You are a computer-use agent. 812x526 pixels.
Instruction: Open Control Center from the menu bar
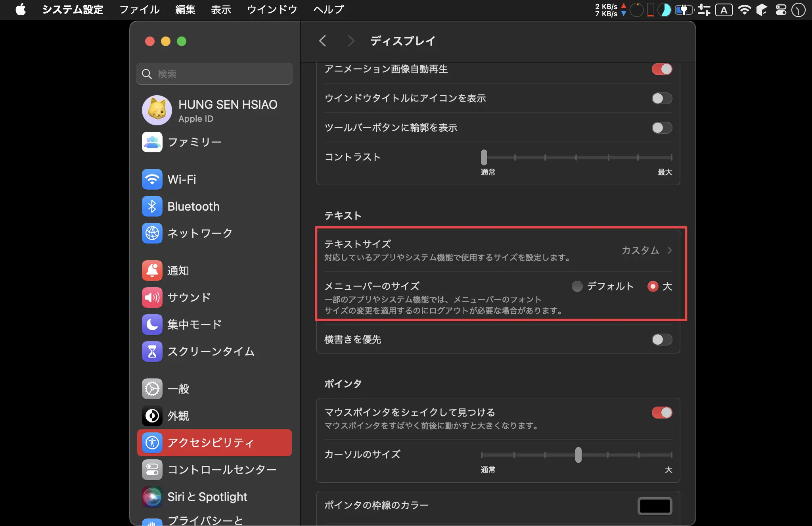781,10
